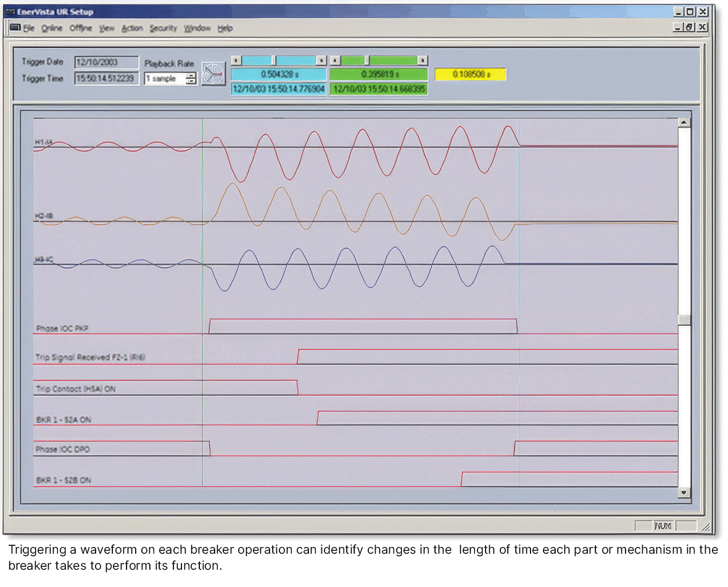Select the Trip Contact (HSA) ON label

point(76,389)
